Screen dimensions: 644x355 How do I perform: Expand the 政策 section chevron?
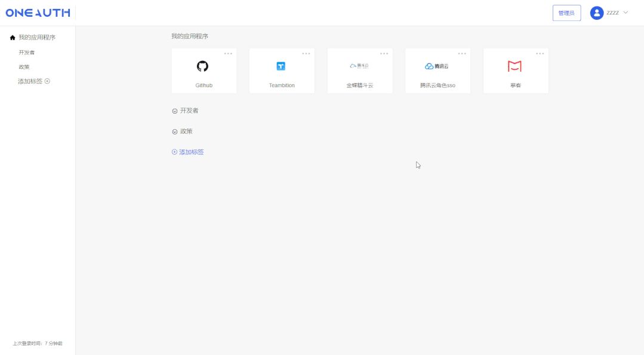tap(174, 131)
